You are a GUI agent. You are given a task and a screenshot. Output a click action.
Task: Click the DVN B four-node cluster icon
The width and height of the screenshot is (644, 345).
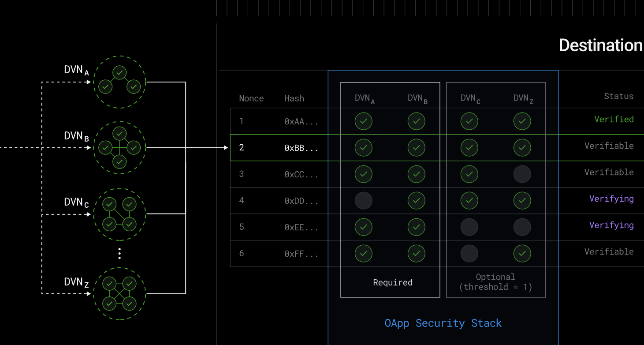coord(119,148)
